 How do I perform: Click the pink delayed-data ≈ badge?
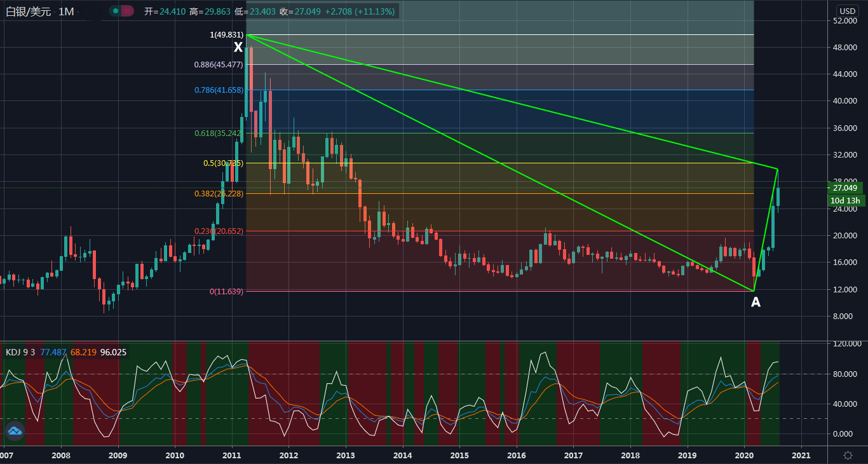coord(127,11)
